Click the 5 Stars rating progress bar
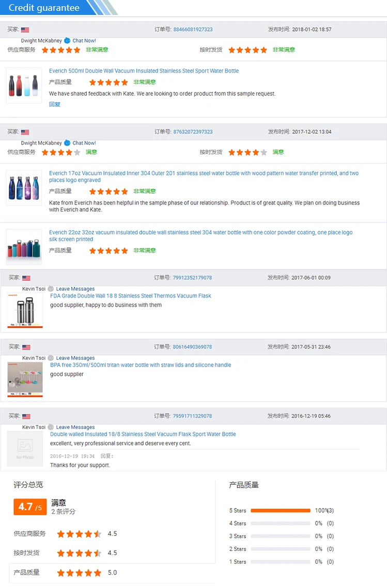 tap(280, 511)
